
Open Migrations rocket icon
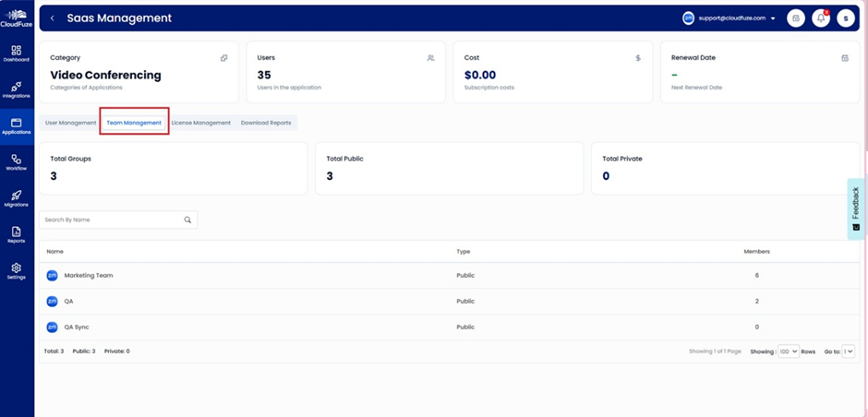coord(17,197)
